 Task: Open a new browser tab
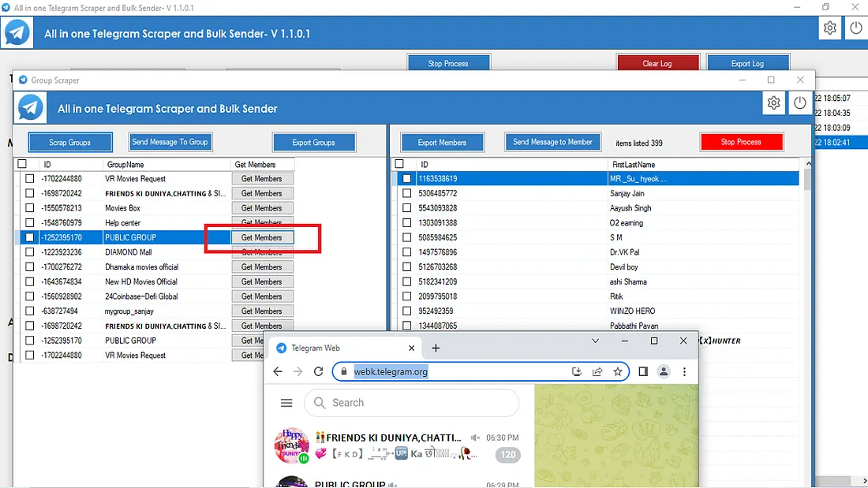[x=436, y=348]
